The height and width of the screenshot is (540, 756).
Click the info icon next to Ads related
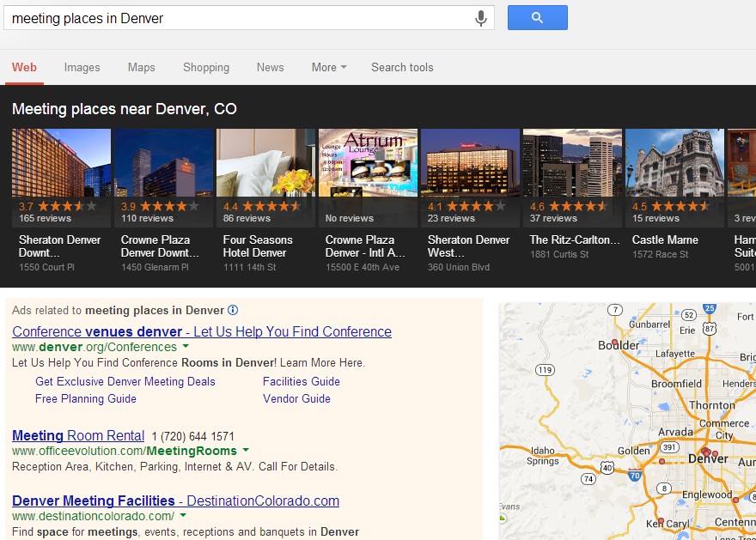233,310
